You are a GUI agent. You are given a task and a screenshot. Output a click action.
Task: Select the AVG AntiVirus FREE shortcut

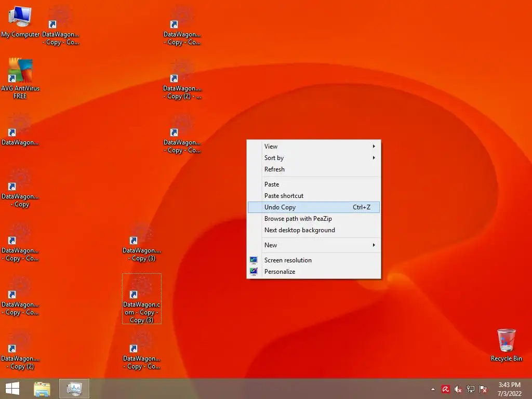pos(20,78)
